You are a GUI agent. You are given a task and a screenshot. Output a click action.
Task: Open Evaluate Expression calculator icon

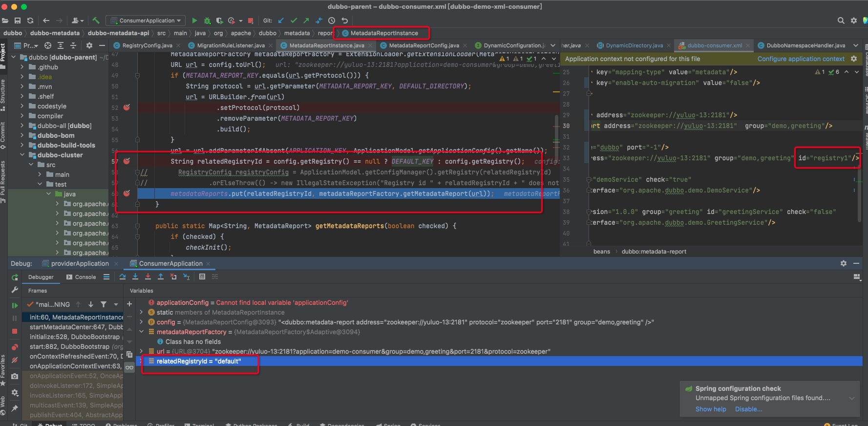click(x=202, y=277)
